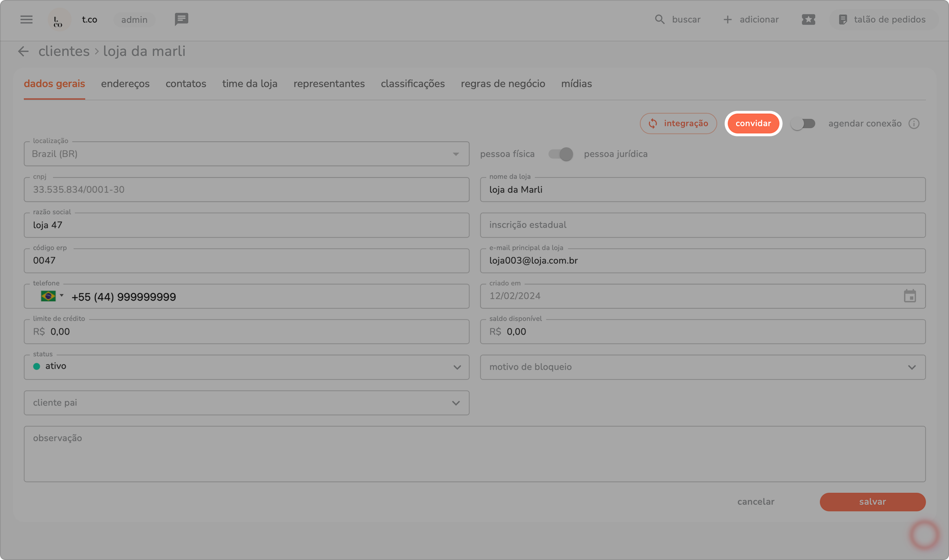949x560 pixels.
Task: Click the agendar conexão info icon
Action: (914, 123)
